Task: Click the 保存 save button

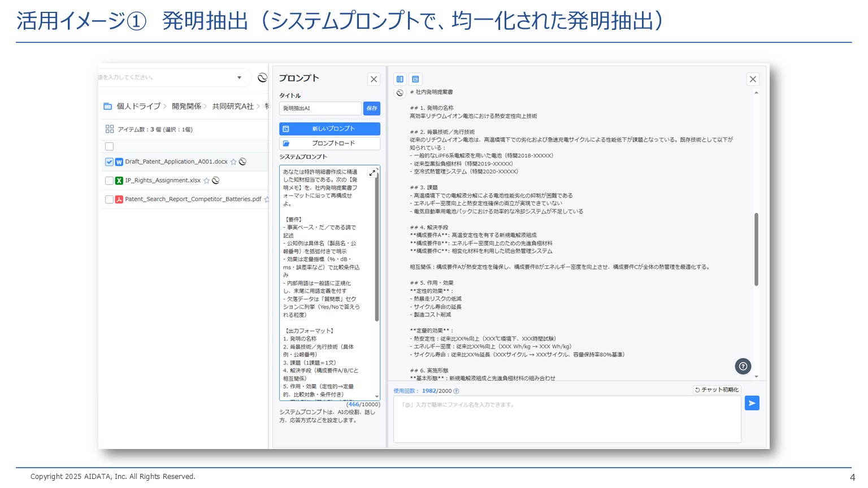Action: (371, 108)
